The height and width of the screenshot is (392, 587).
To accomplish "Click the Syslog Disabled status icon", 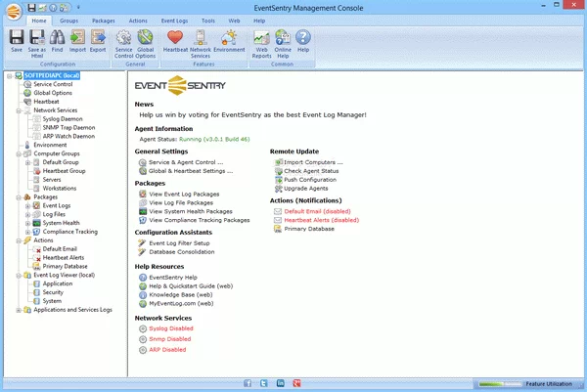I will coord(143,328).
